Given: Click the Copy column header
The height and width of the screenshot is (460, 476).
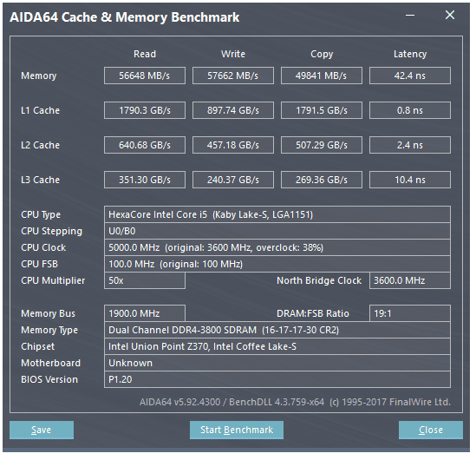Looking at the screenshot, I should (322, 54).
